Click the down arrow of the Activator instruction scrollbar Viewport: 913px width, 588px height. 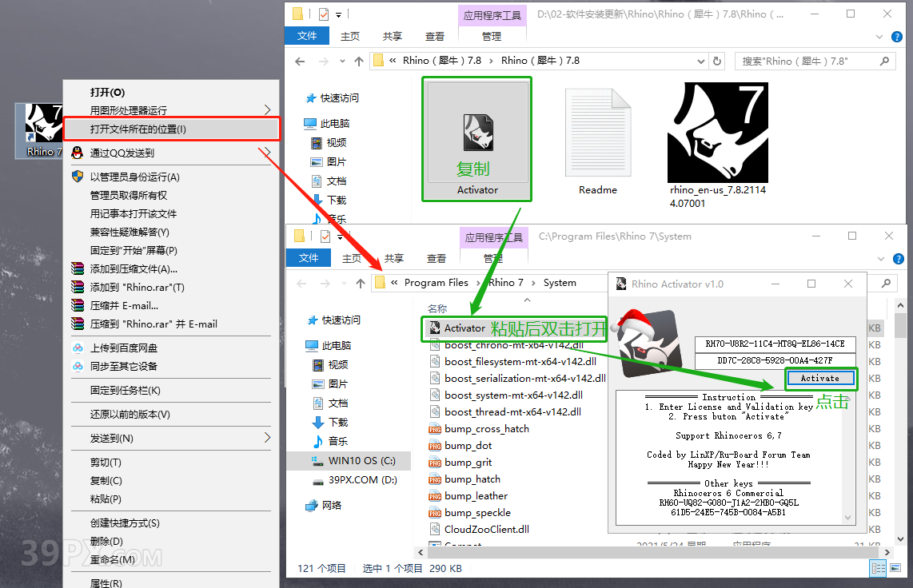tap(847, 518)
